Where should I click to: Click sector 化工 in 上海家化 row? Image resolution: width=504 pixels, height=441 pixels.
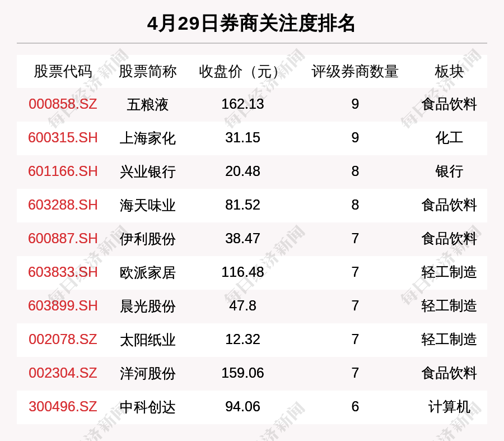pyautogui.click(x=449, y=138)
